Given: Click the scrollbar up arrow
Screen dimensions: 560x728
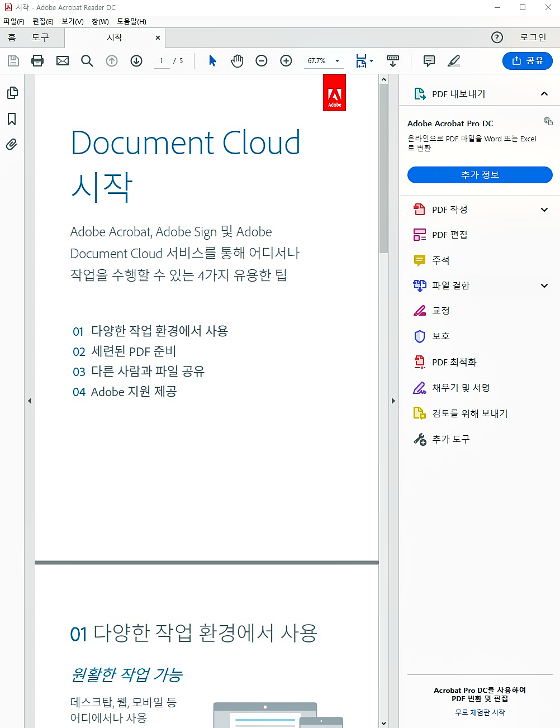Looking at the screenshot, I should [x=383, y=79].
